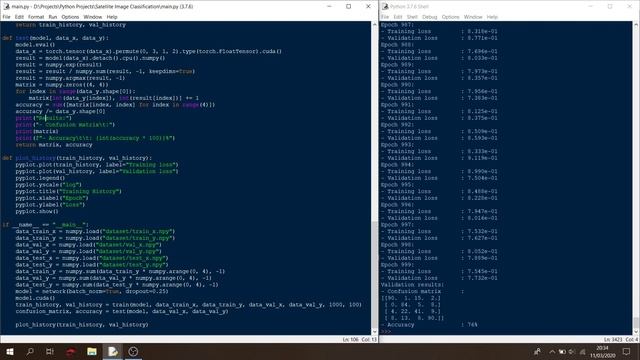Open the volume control tray icon
The image size is (640, 360).
(572, 352)
